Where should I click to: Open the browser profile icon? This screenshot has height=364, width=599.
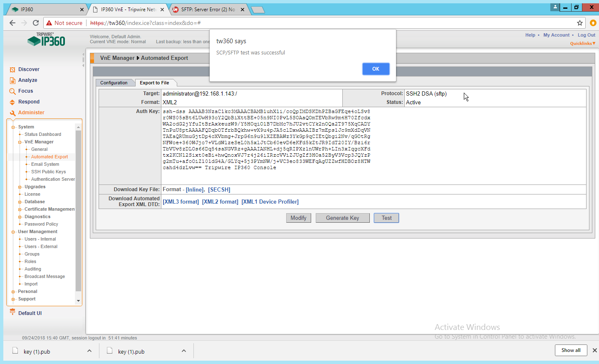click(555, 7)
